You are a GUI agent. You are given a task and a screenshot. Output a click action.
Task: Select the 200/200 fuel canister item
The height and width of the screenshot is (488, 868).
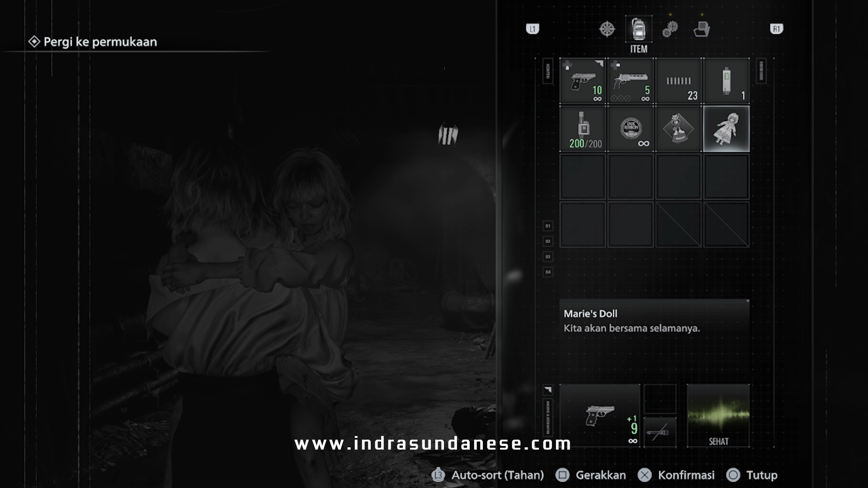(x=582, y=129)
